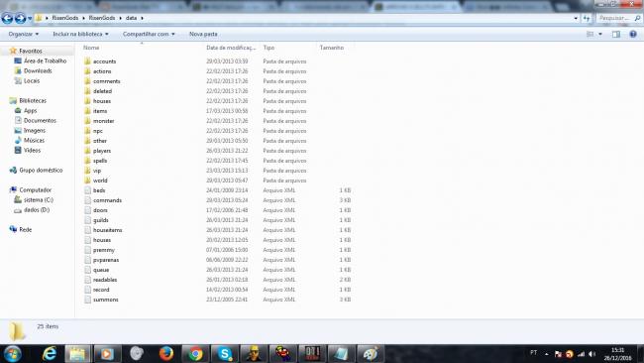
Task: Click the change view icon
Action: (590, 34)
